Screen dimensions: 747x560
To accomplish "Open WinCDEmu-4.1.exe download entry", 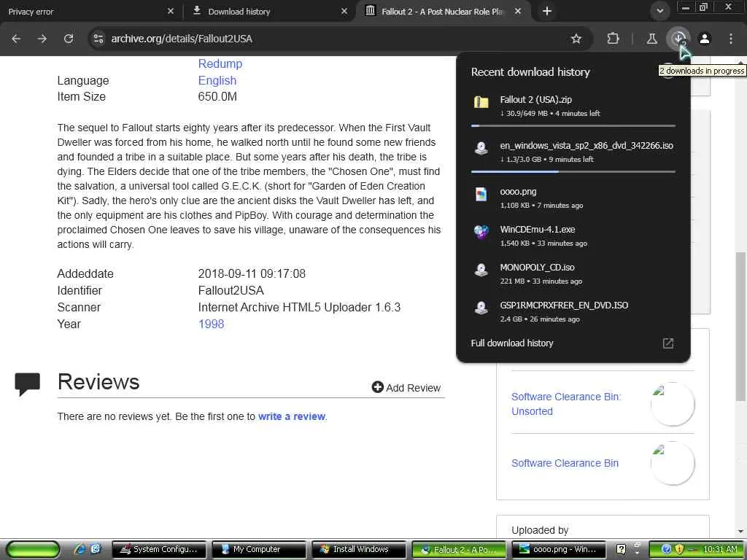I will click(573, 236).
